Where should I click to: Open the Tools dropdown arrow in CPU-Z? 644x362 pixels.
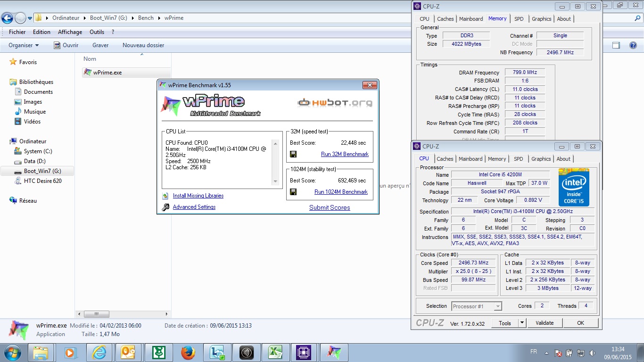[x=522, y=323]
